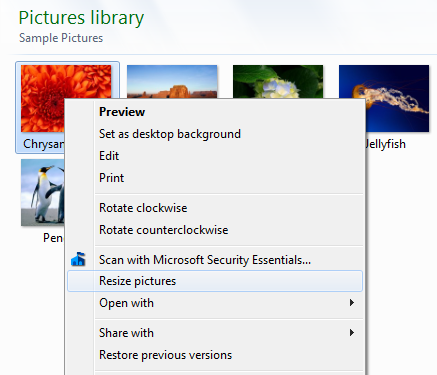Image resolution: width=437 pixels, height=375 pixels.
Task: Select the Desert landscape thumbnail
Action: [172, 81]
